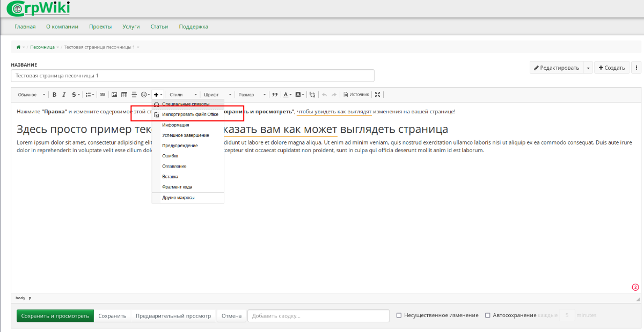Click the import Office file icon in menu
The image size is (644, 332).
pyautogui.click(x=157, y=114)
